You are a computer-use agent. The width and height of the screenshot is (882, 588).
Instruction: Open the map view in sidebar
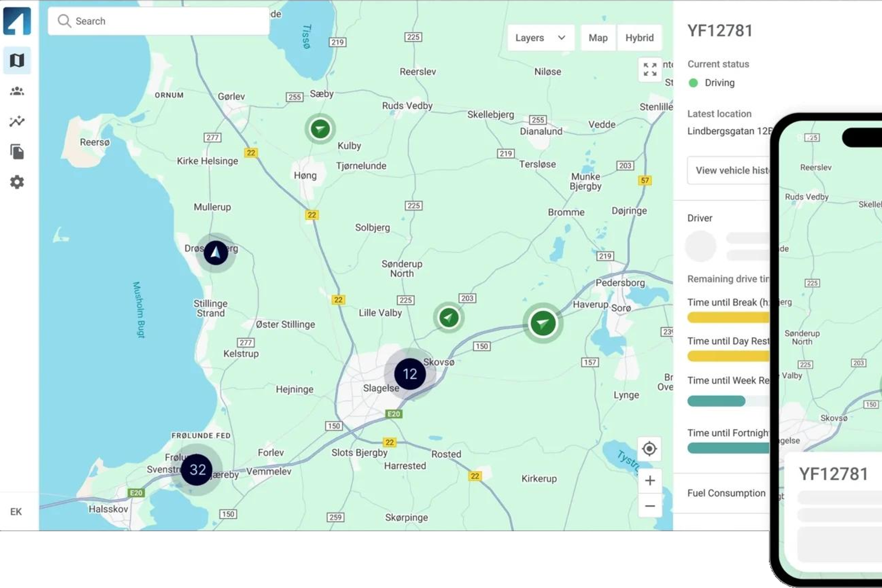17,60
